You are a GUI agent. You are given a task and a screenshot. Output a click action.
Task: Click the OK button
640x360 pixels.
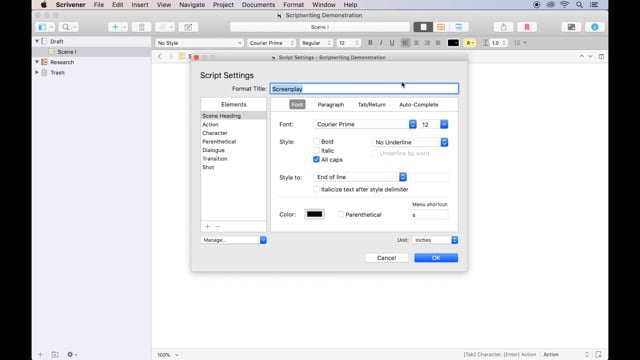[436, 258]
